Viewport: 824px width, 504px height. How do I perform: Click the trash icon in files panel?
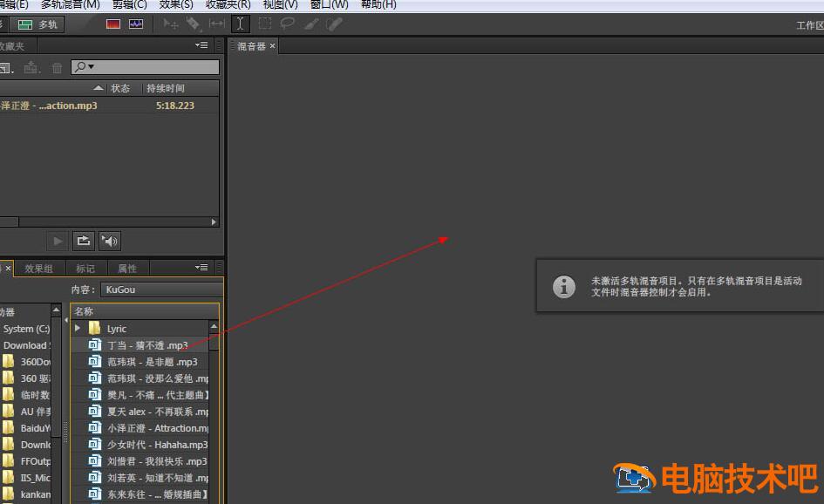click(57, 67)
